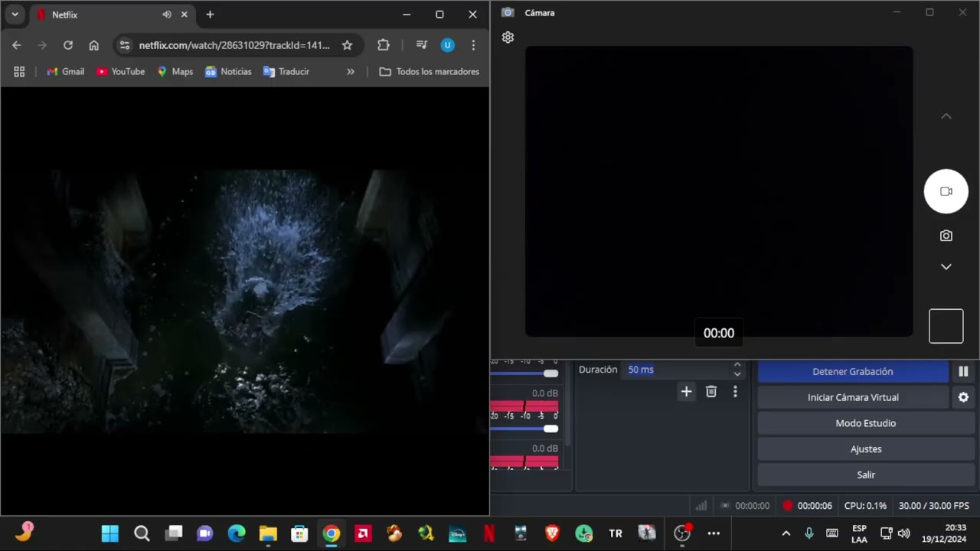
Task: Open the Netflix app in taskbar
Action: 489,533
